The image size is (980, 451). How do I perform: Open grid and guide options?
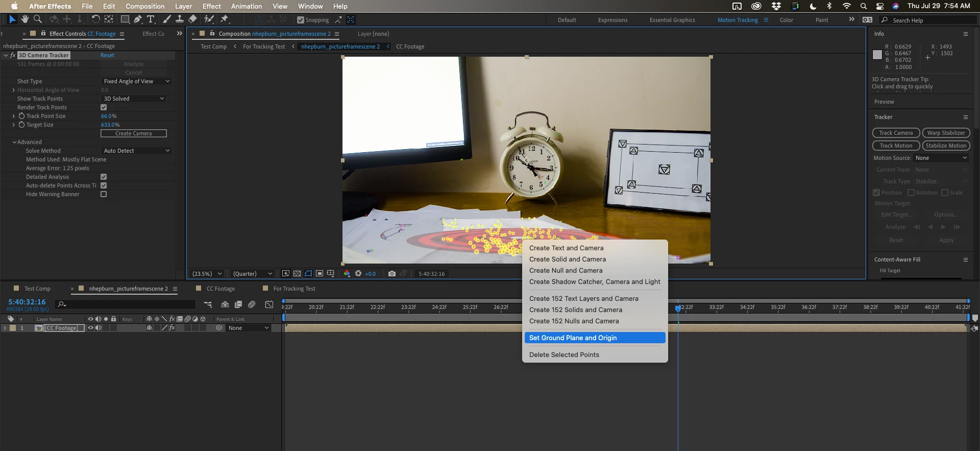coord(331,274)
